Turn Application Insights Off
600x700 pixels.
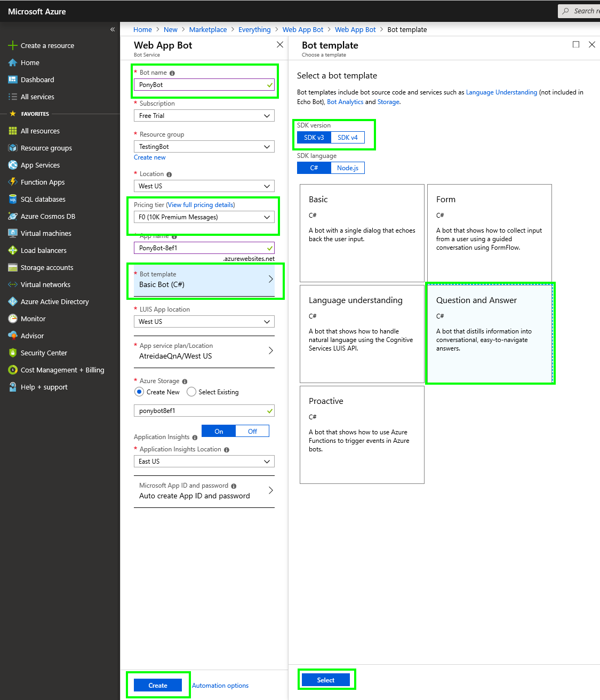(x=252, y=431)
